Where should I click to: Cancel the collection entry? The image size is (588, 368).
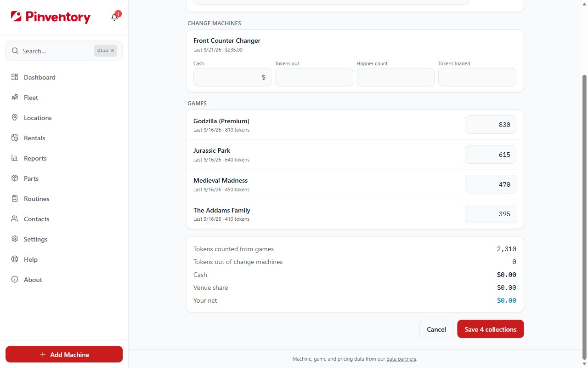click(436, 329)
